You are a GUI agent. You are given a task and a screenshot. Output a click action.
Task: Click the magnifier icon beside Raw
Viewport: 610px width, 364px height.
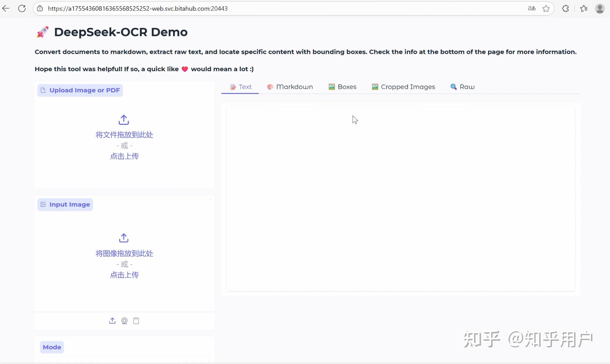(x=453, y=87)
